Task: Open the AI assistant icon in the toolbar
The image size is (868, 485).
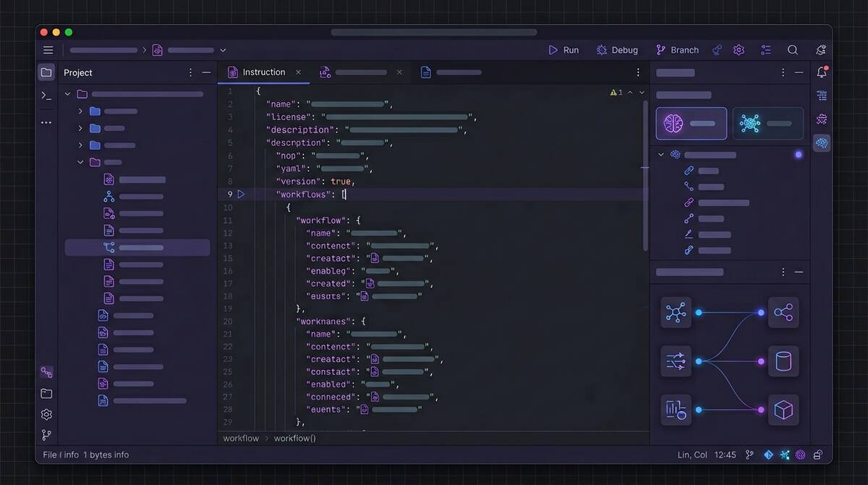Action: tap(821, 49)
